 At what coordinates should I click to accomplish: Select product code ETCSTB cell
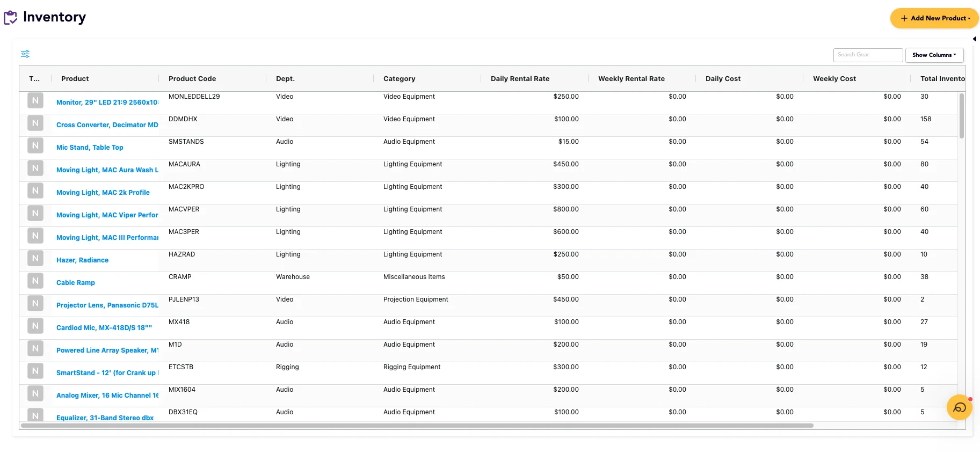point(181,367)
